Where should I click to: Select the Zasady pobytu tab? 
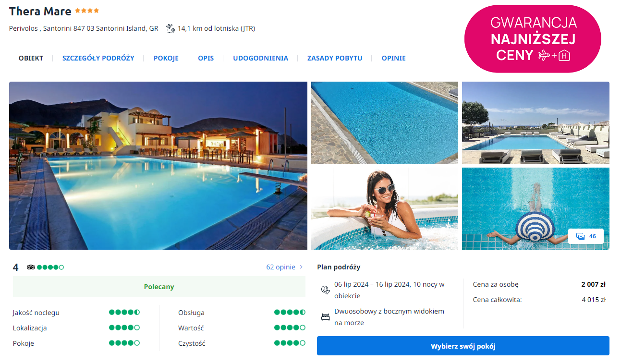click(335, 58)
